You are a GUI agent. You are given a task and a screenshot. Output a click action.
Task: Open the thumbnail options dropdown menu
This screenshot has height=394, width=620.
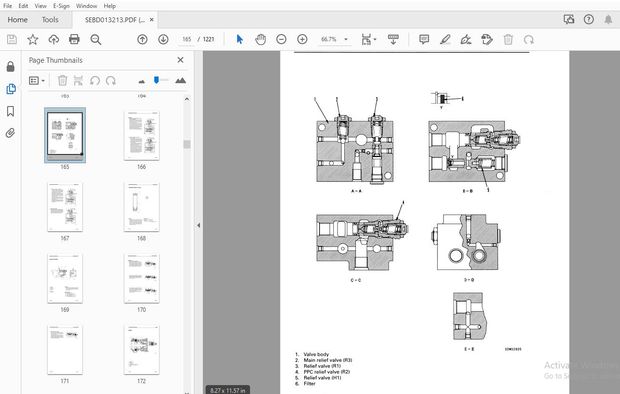pos(37,81)
